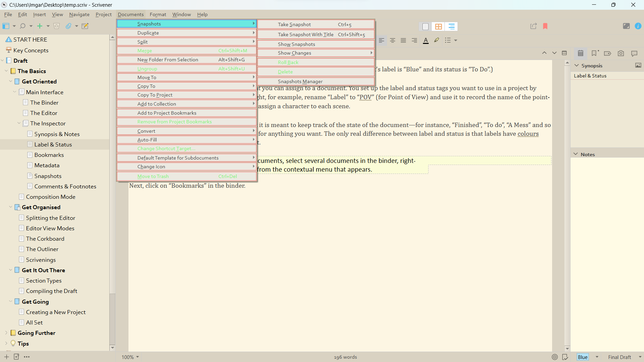This screenshot has height=362, width=644.
Task: Open the Keywords tag icon in the inspector
Action: click(x=607, y=53)
